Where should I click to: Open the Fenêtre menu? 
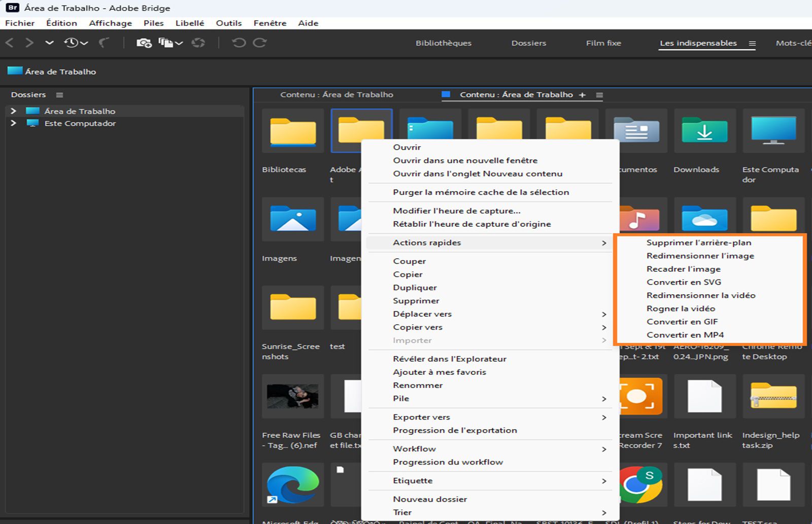point(270,23)
